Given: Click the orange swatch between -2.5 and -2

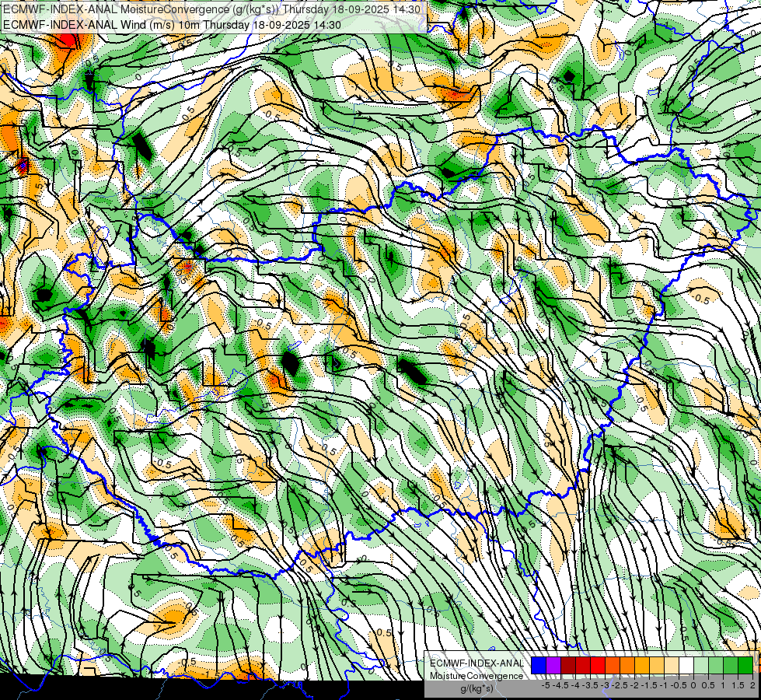Looking at the screenshot, I should pyautogui.click(x=627, y=666).
